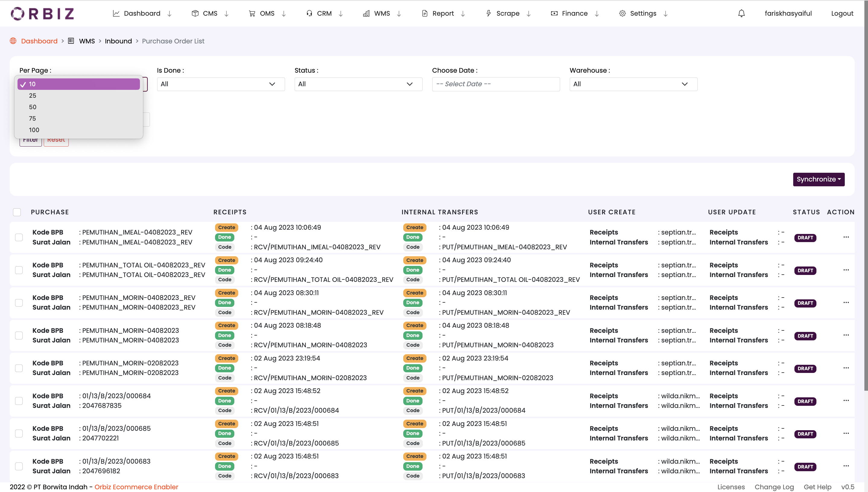
Task: Expand the CRM navbar arrow
Action: [x=341, y=14]
